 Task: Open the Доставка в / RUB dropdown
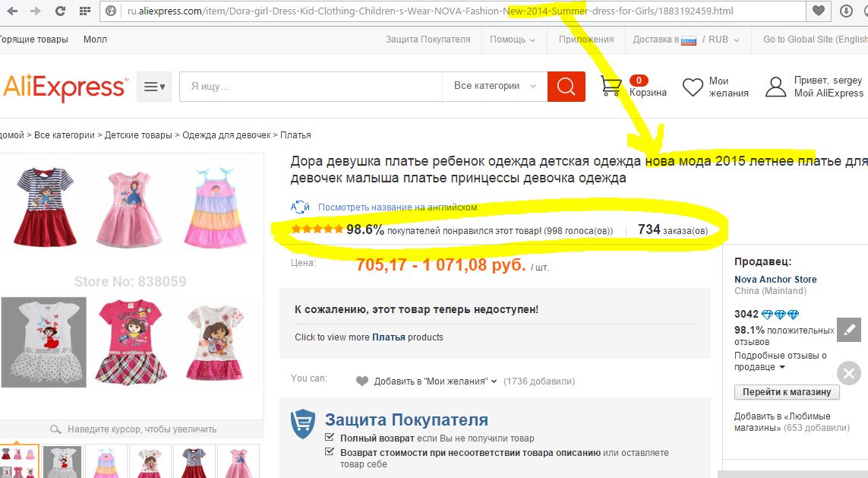(687, 40)
